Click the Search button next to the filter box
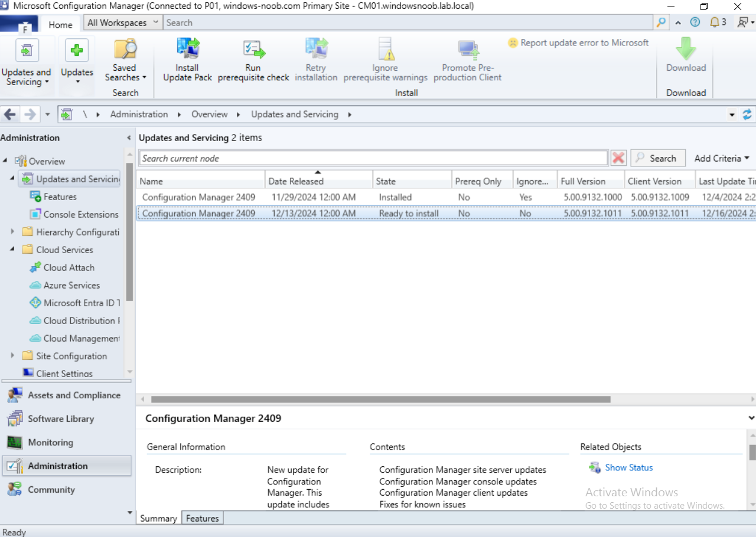 (658, 158)
